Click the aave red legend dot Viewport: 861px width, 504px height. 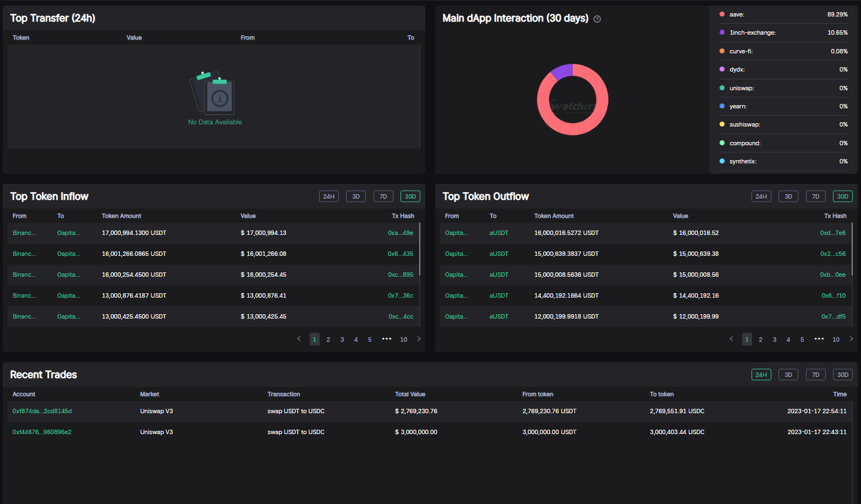pyautogui.click(x=722, y=14)
